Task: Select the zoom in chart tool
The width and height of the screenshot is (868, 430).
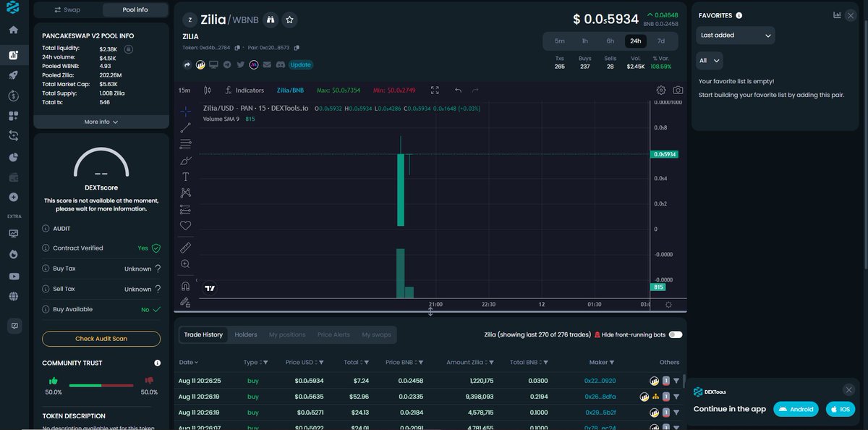Action: coord(186,264)
